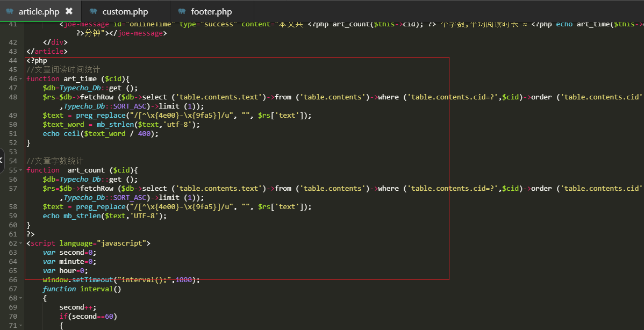Collapse the if block at line 71
This screenshot has width=644, height=330.
click(x=21, y=326)
